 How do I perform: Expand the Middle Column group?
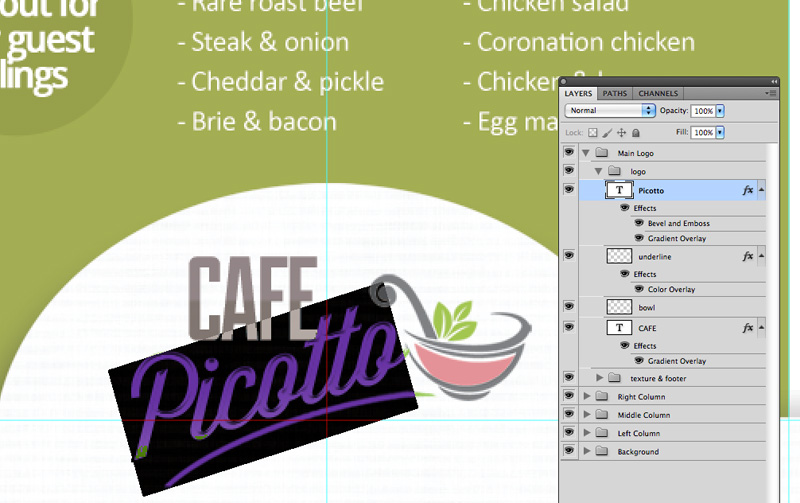point(587,415)
